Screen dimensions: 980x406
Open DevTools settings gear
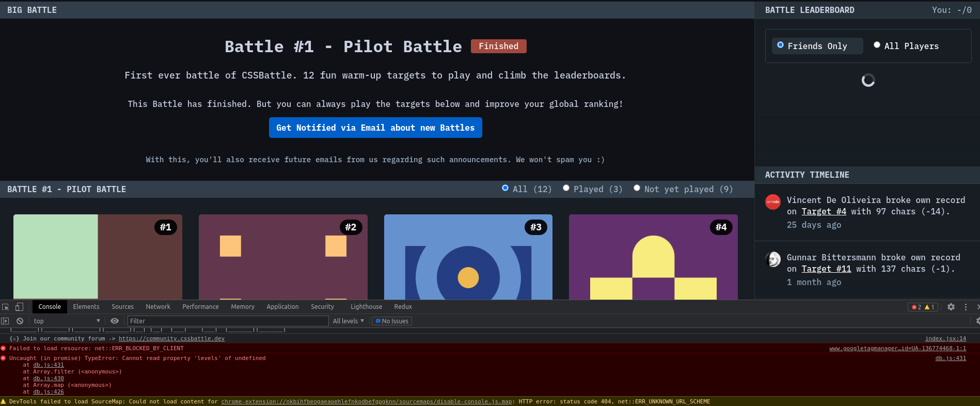coord(951,307)
